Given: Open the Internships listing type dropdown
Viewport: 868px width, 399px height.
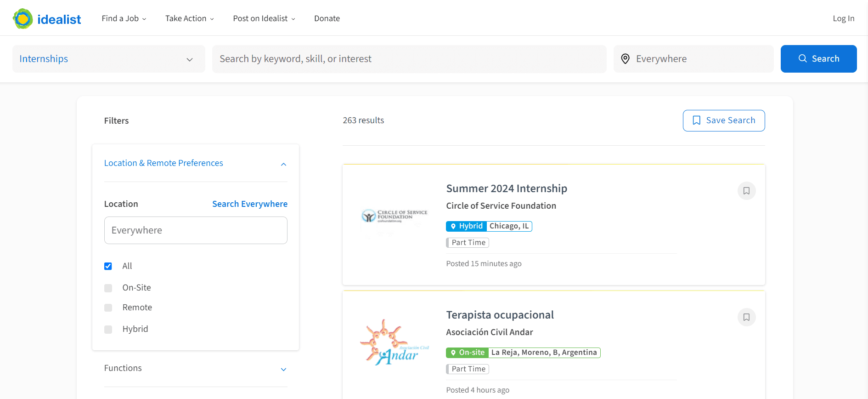Looking at the screenshot, I should tap(108, 59).
